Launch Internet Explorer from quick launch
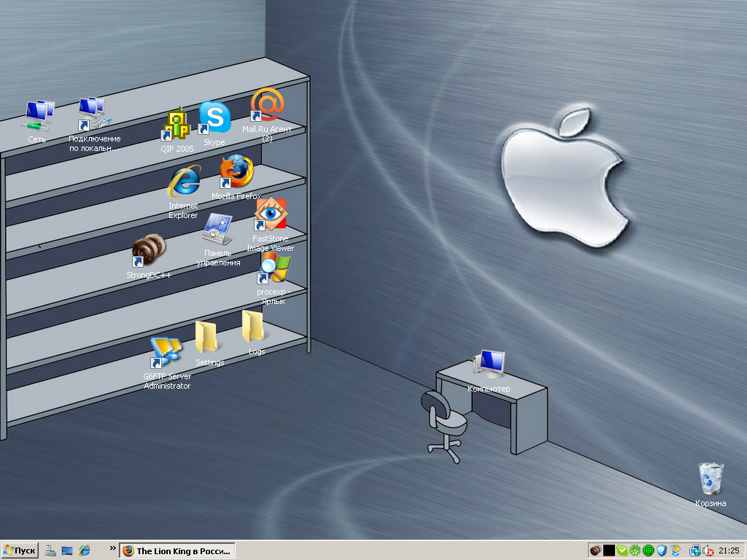This screenshot has width=747, height=560. (x=85, y=551)
